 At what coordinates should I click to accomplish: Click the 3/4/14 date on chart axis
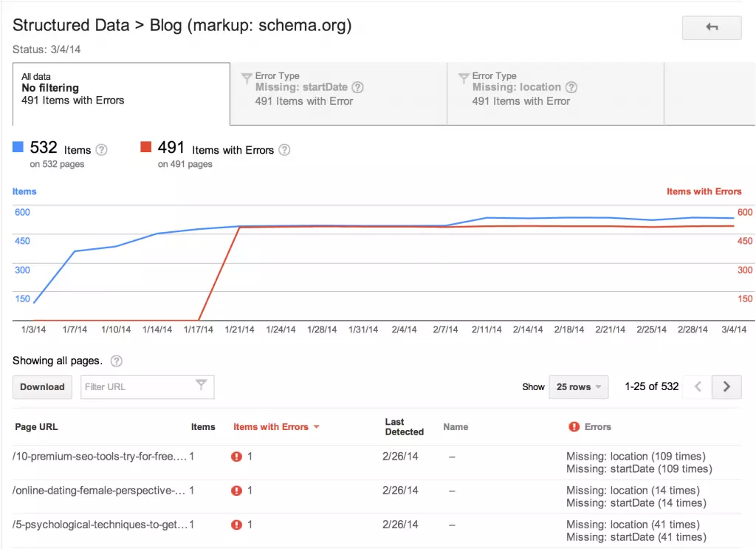point(734,330)
